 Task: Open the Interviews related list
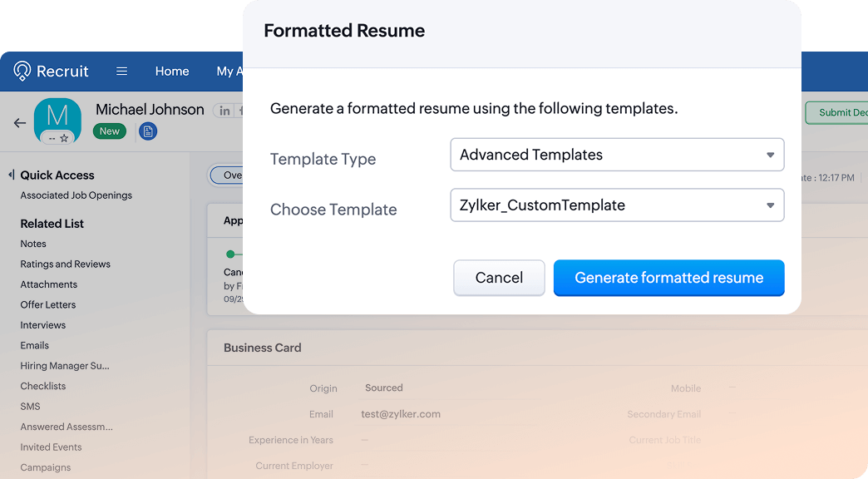[x=42, y=324]
